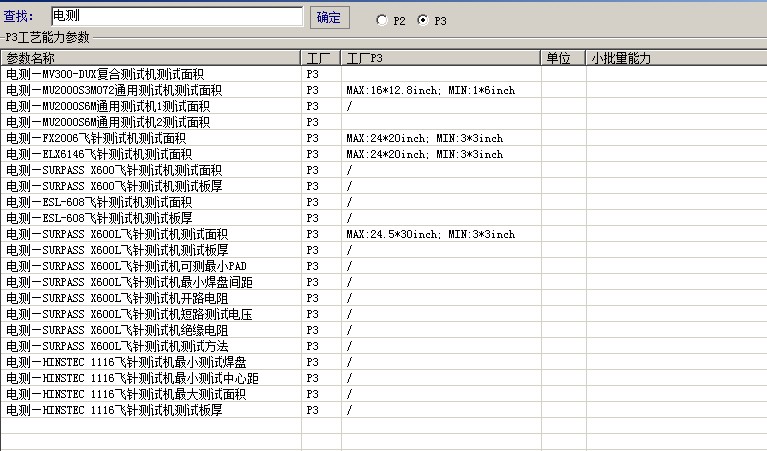This screenshot has height=451, width=767.
Task: Click 单位 cell in FX2006 row
Action: pos(564,138)
